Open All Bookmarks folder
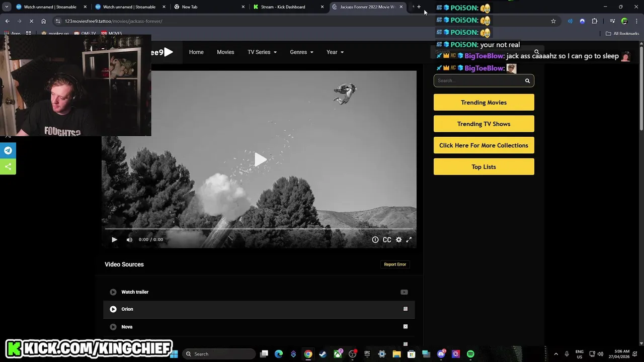Screen dimensions: 644x362 point(622,34)
